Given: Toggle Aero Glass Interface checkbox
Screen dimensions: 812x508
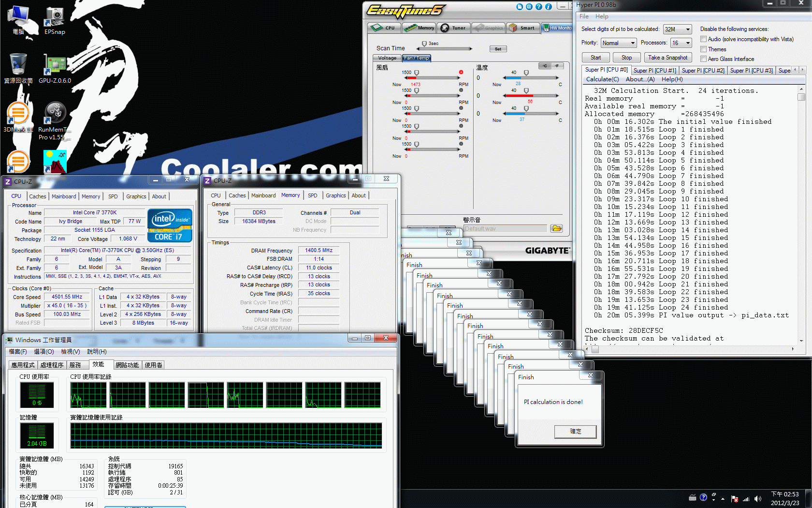Looking at the screenshot, I should point(704,59).
